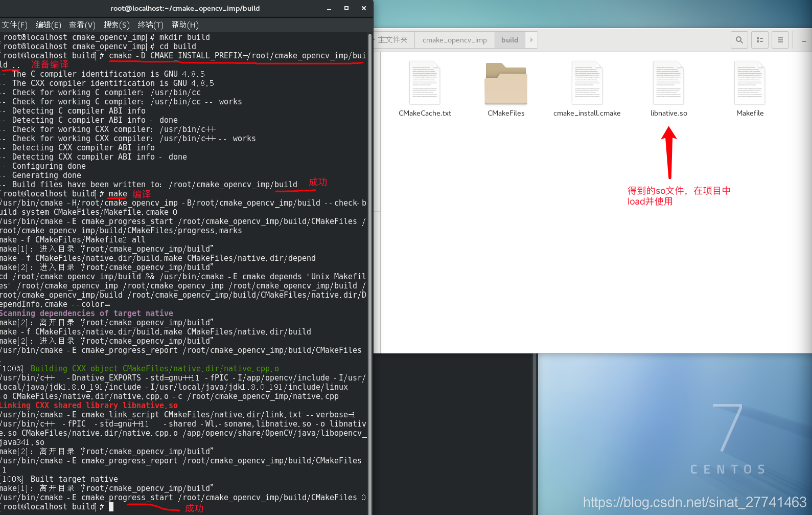Viewport: 812px width, 515px height.
Task: Click the build path bar segment
Action: [x=509, y=40]
